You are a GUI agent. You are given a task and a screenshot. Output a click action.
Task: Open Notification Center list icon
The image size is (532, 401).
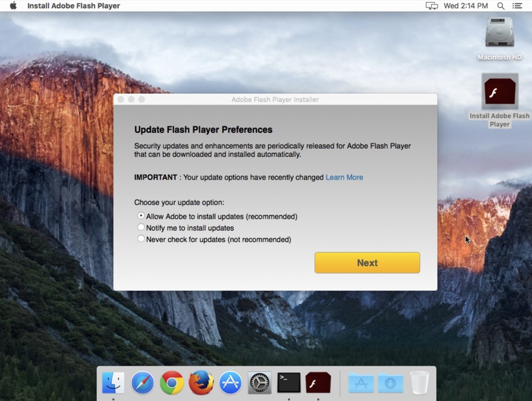pyautogui.click(x=517, y=6)
